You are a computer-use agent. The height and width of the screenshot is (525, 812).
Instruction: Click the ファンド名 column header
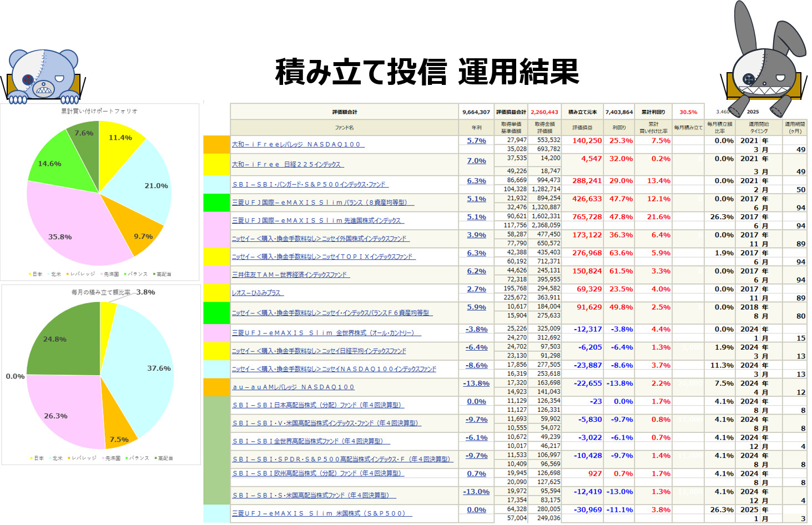pos(344,128)
